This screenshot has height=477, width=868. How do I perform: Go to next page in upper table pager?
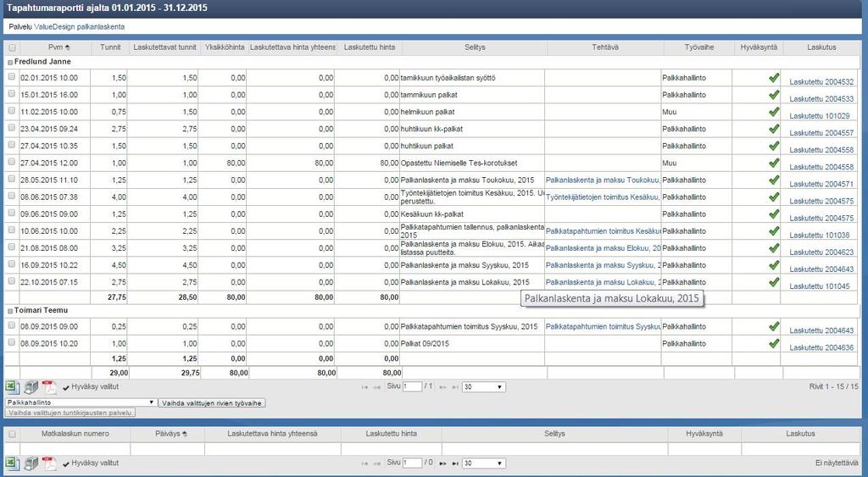point(442,387)
